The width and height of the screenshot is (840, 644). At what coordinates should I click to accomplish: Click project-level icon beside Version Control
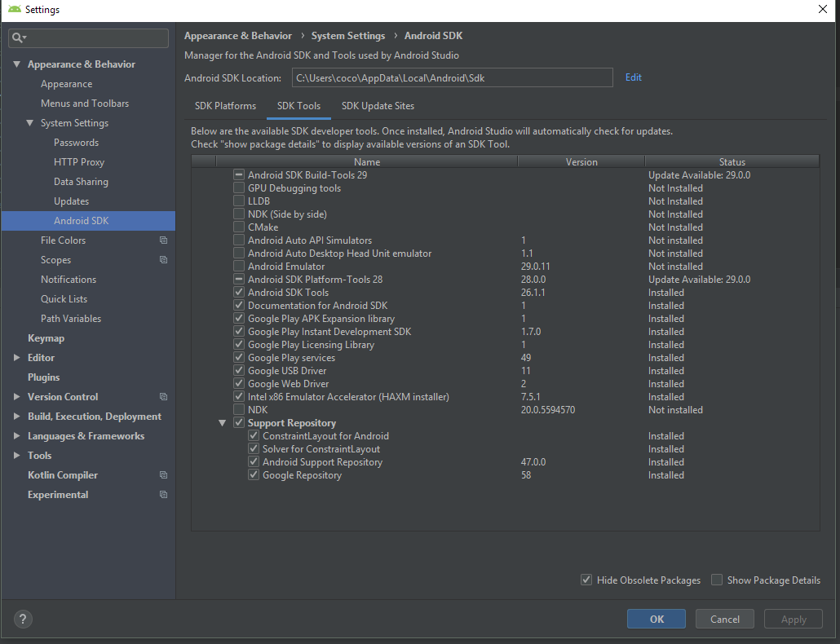pyautogui.click(x=163, y=397)
